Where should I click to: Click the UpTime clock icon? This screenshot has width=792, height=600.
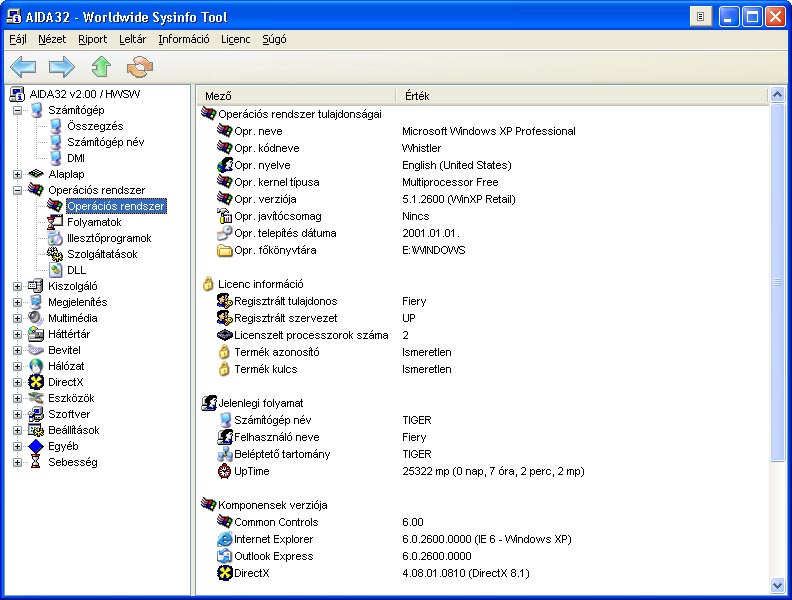pos(224,471)
